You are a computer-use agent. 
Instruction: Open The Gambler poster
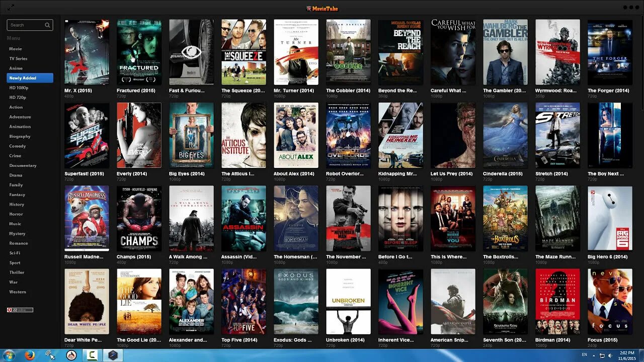505,52
